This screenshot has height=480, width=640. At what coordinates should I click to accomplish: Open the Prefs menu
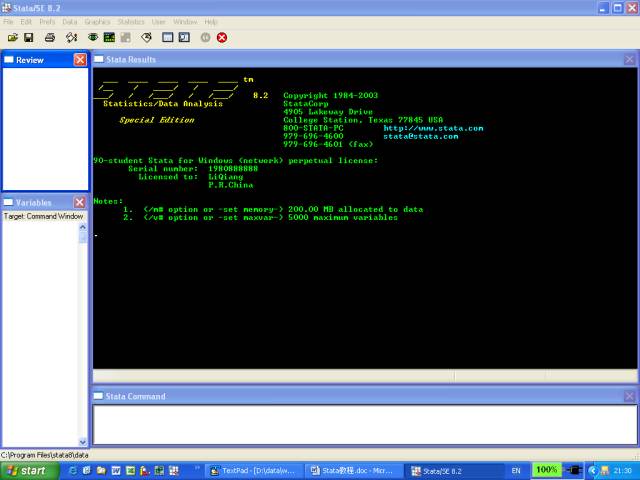(x=47, y=22)
